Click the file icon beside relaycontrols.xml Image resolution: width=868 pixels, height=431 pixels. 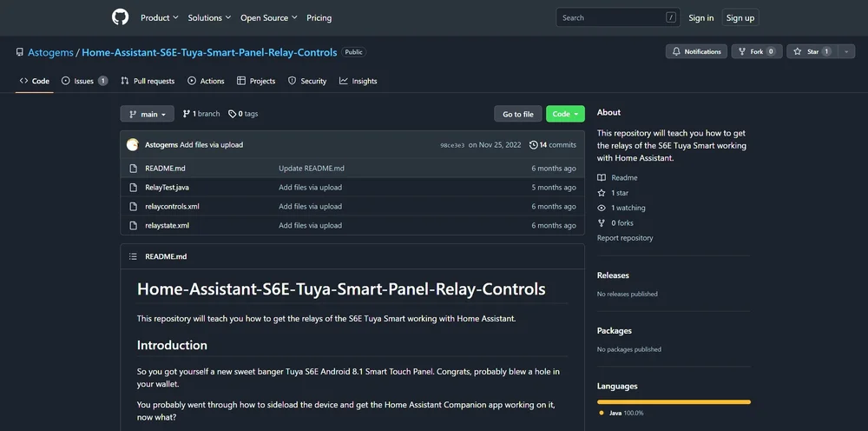133,206
